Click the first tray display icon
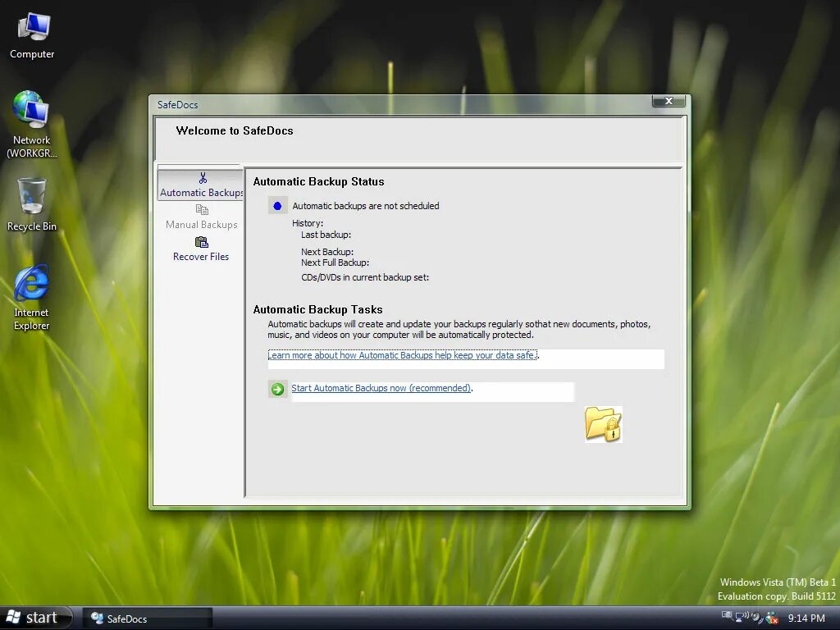This screenshot has height=630, width=840. (x=727, y=616)
